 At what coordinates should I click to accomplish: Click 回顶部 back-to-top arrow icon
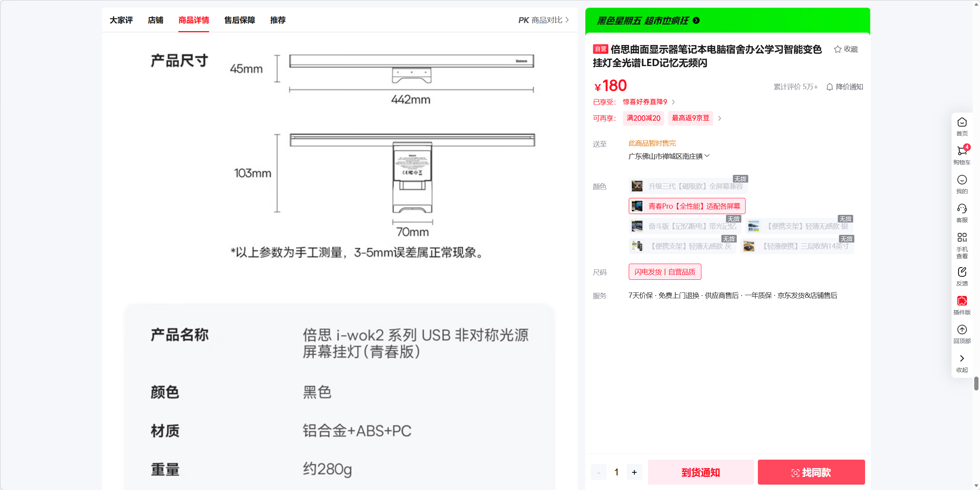click(962, 330)
